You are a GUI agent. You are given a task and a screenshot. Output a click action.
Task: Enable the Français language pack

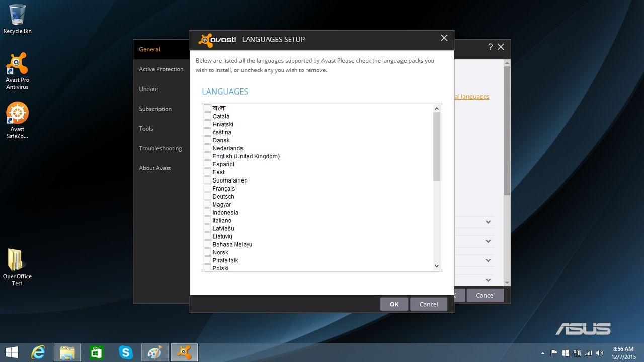[207, 189]
